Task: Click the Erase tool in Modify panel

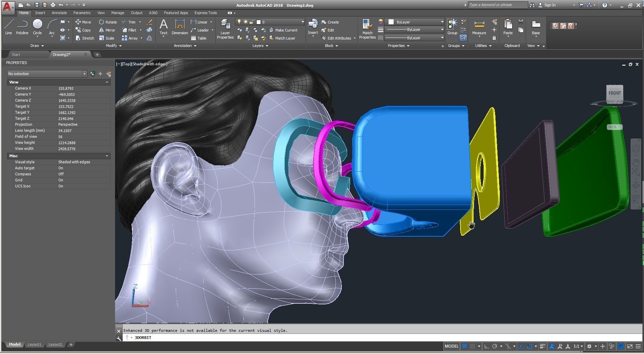Action: pyautogui.click(x=149, y=22)
